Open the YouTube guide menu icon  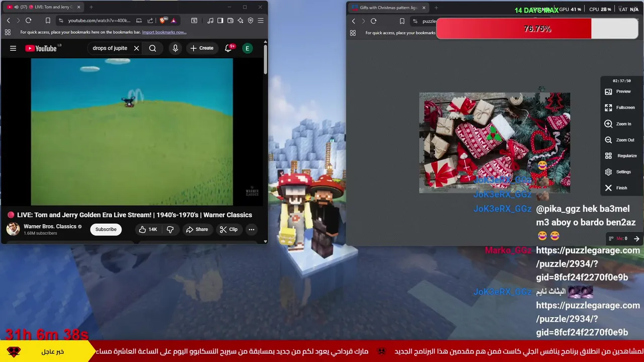pyautogui.click(x=13, y=48)
